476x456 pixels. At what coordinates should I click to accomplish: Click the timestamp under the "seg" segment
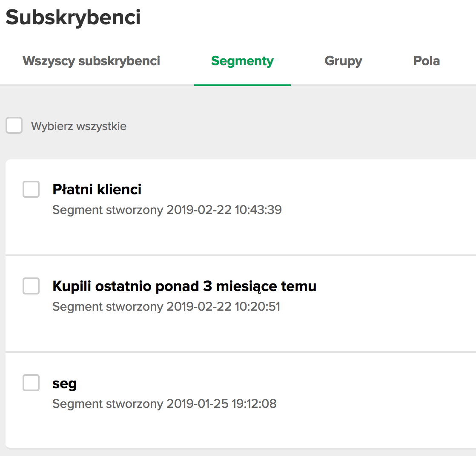[164, 403]
